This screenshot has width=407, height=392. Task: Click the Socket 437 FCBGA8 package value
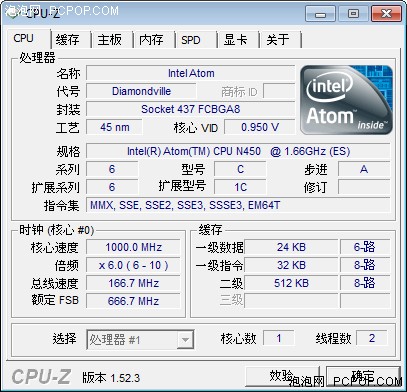(191, 109)
